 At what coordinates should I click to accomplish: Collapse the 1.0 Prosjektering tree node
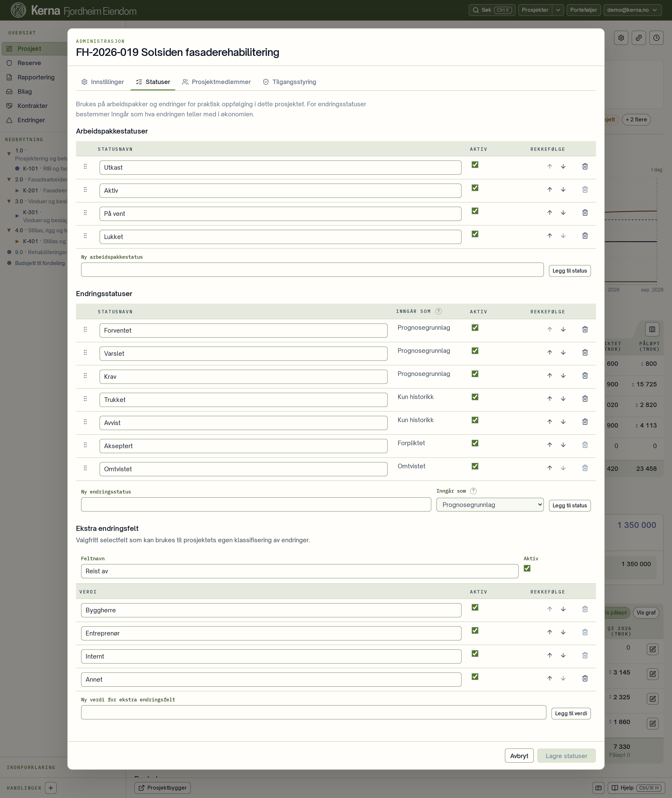click(9, 154)
